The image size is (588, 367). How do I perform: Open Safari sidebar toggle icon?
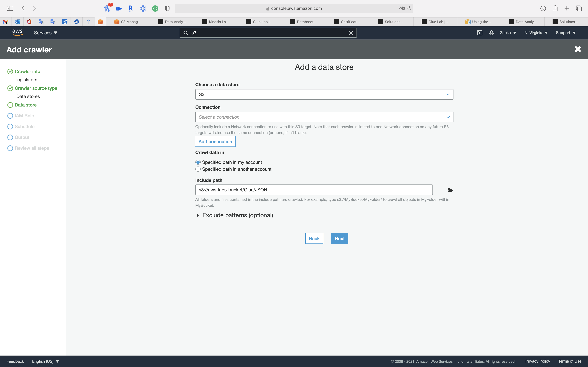(10, 8)
